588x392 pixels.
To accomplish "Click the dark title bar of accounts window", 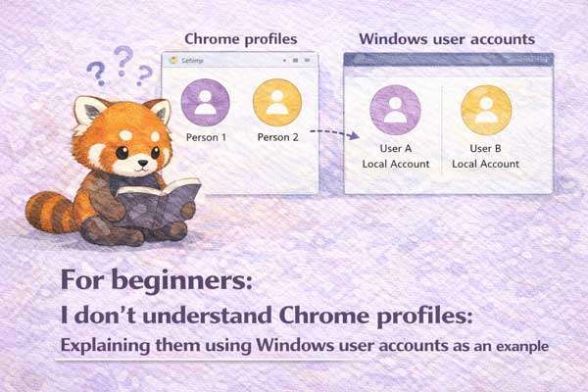I will coord(449,59).
